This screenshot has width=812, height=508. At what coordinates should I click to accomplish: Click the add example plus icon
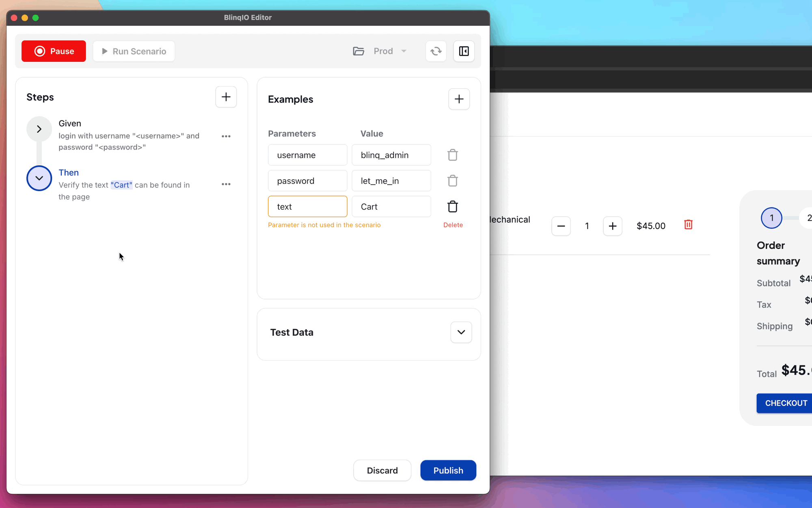pyautogui.click(x=459, y=99)
